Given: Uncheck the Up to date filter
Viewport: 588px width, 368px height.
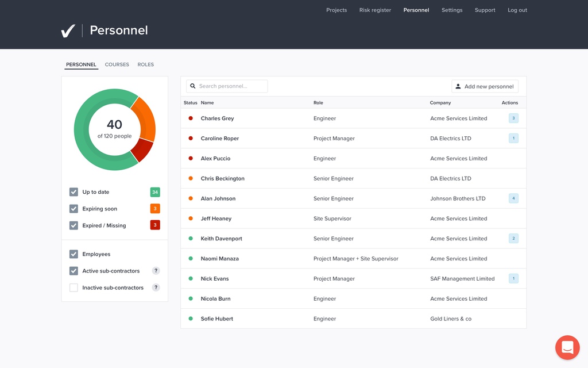Looking at the screenshot, I should click(73, 191).
